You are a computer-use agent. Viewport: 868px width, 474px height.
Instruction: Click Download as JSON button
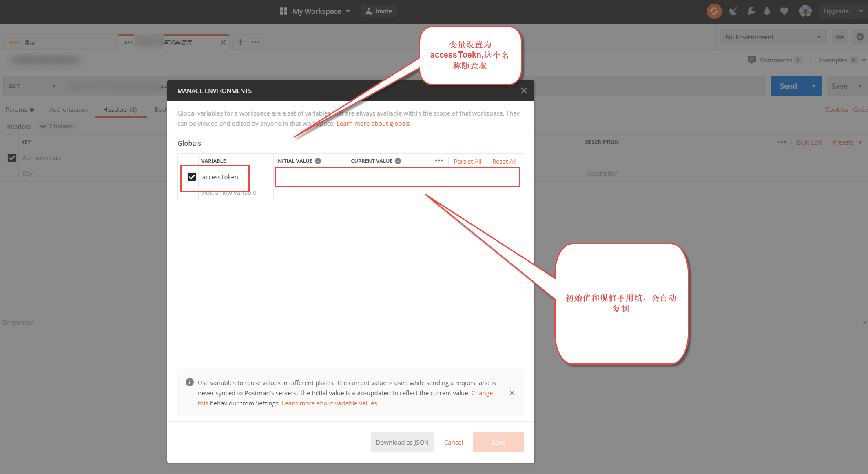point(402,442)
